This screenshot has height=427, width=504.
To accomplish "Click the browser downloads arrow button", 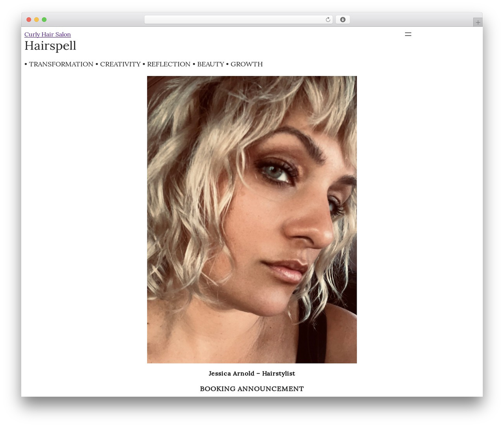I will 343,20.
